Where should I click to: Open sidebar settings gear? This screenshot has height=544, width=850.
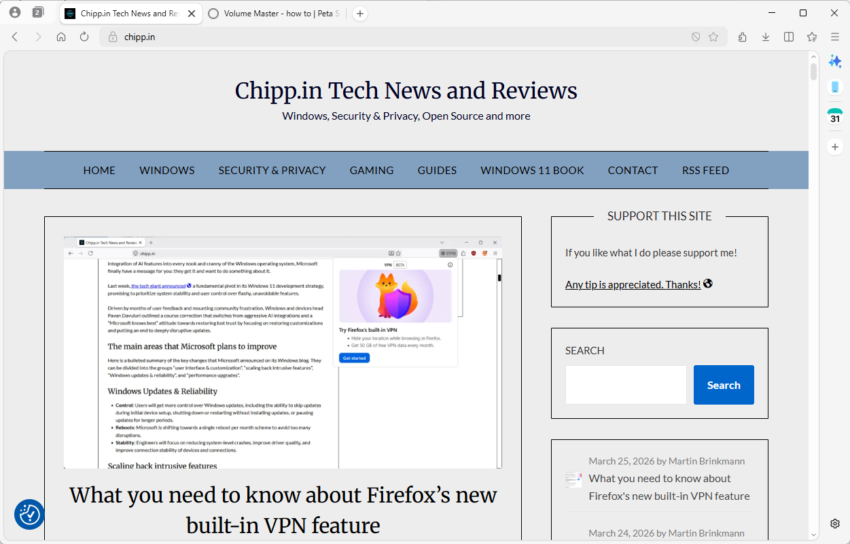(835, 523)
